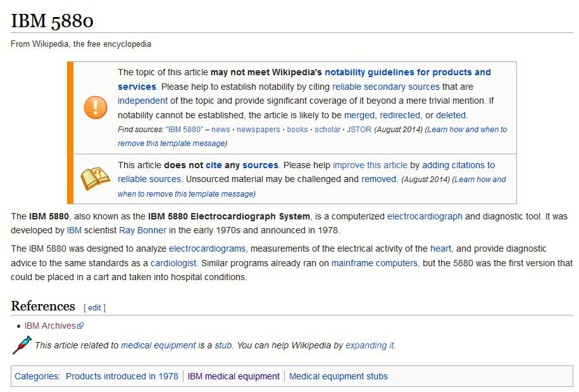Follow the medical equipment link in stub notice

pos(158,345)
